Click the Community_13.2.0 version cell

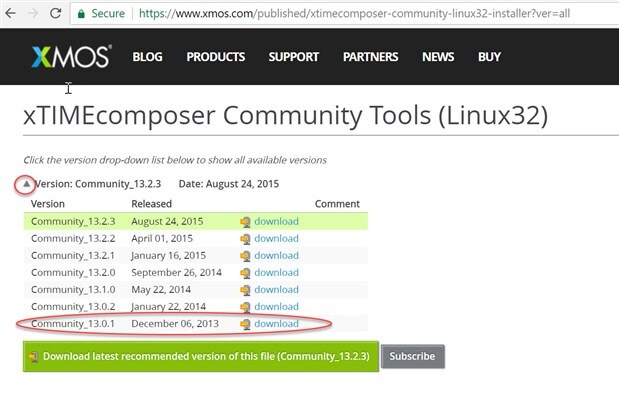point(73,272)
